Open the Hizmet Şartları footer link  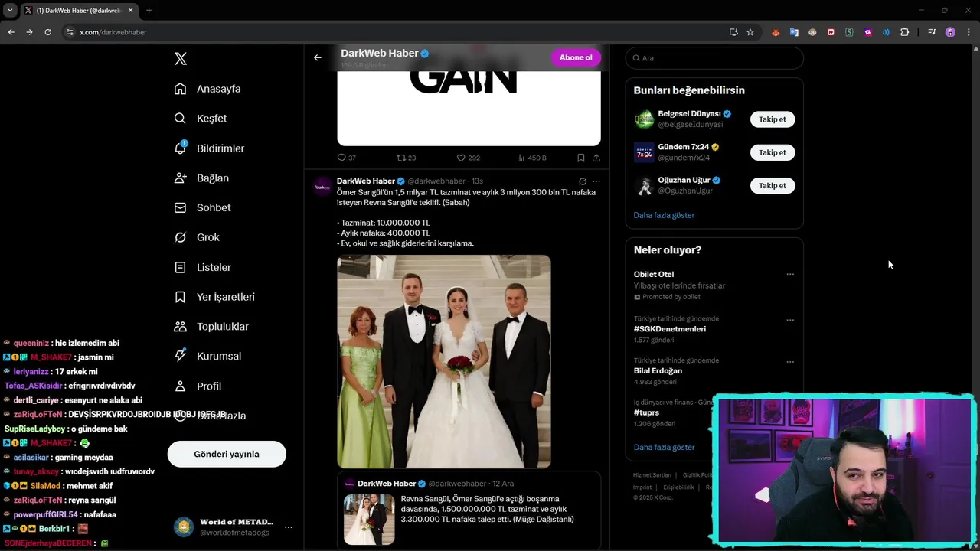[x=652, y=475]
